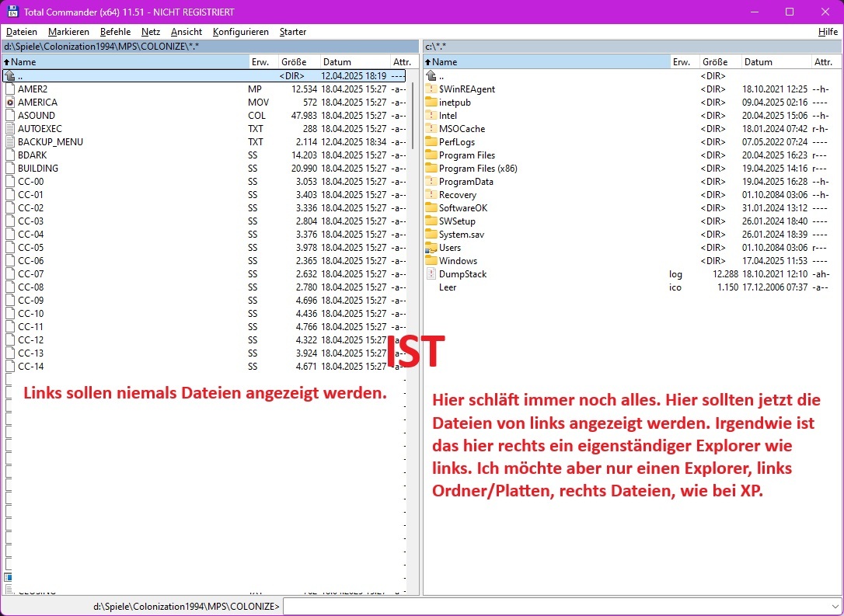This screenshot has width=844, height=616.
Task: Select the file name Leer in the right panel
Action: coord(448,287)
